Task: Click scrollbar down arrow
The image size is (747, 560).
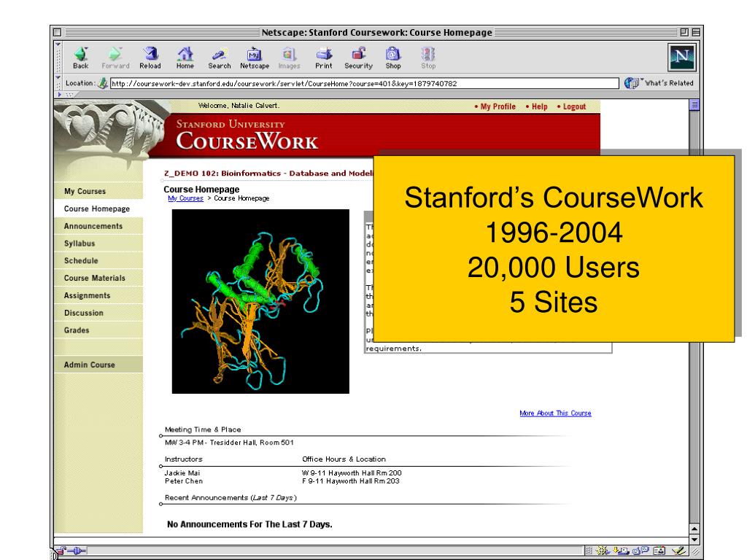Action: click(694, 540)
